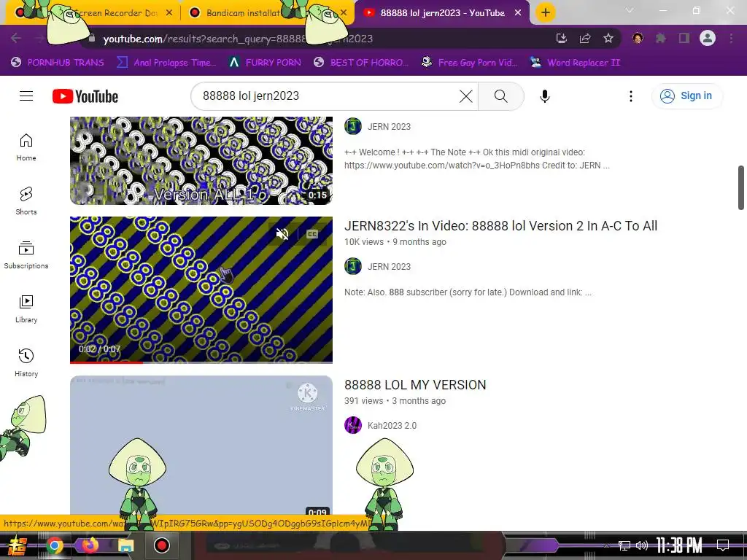This screenshot has width=747, height=560.
Task: Open the KineMaster video thumbnail
Action: [201, 446]
